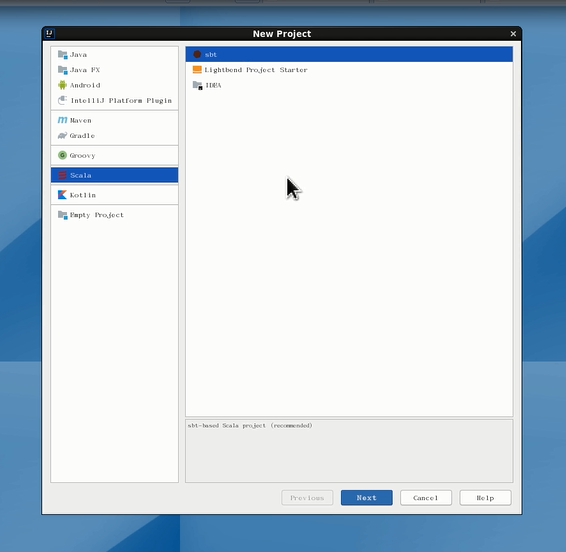Click the orange Lightbond Project Starter icon
The image size is (566, 552).
pyautogui.click(x=197, y=69)
